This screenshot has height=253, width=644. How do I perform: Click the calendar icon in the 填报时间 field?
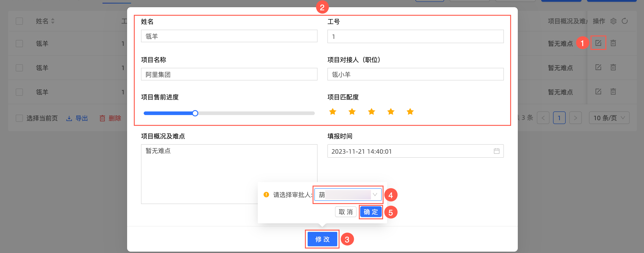click(496, 151)
